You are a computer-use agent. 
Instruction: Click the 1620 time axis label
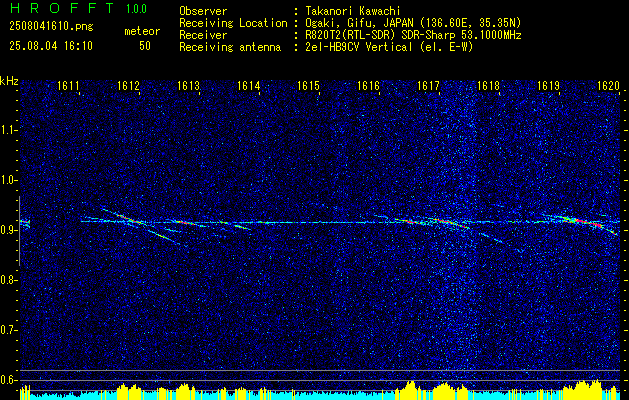pyautogui.click(x=608, y=85)
